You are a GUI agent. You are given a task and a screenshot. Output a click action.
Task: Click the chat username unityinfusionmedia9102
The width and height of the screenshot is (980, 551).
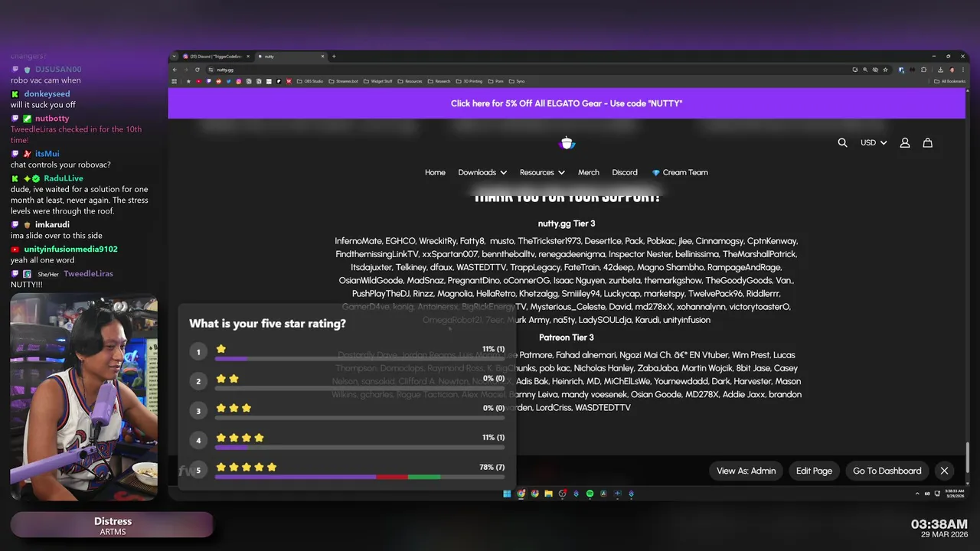coord(70,249)
